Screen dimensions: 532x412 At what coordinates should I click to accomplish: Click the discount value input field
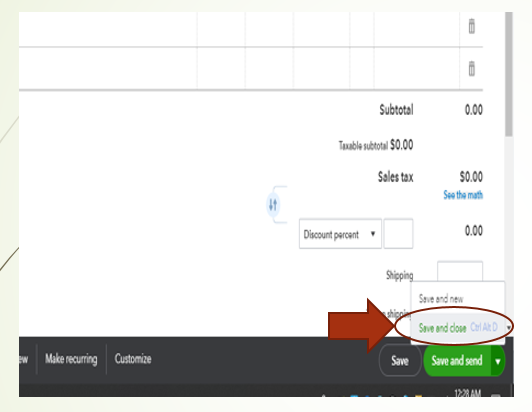pyautogui.click(x=398, y=234)
